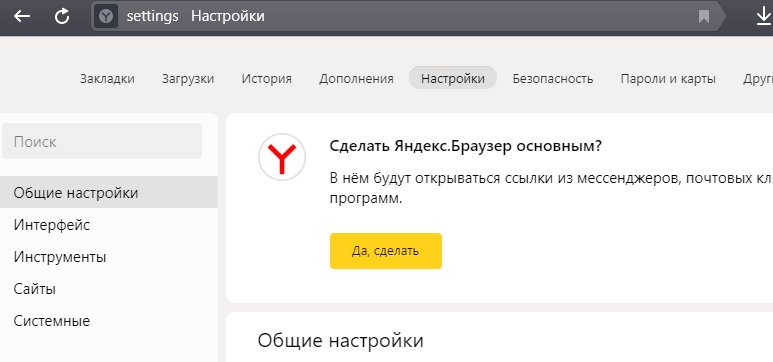Bookmark this page with the bookmark icon
The width and height of the screenshot is (773, 362).
[704, 17]
